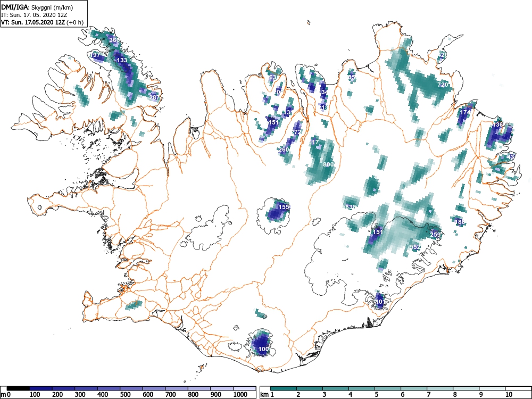
Task: Select the 174 label on the east coast
Action: click(x=465, y=112)
